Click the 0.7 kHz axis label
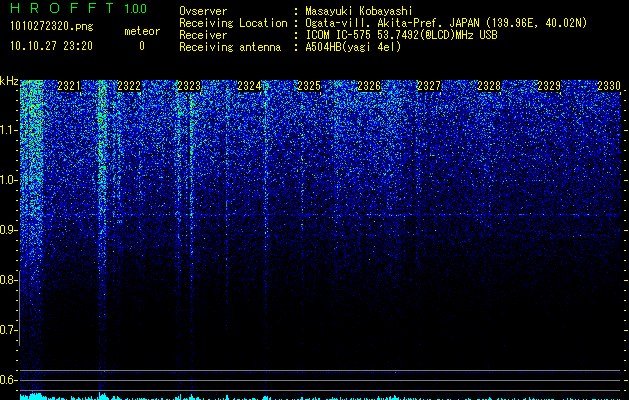 tap(9, 330)
